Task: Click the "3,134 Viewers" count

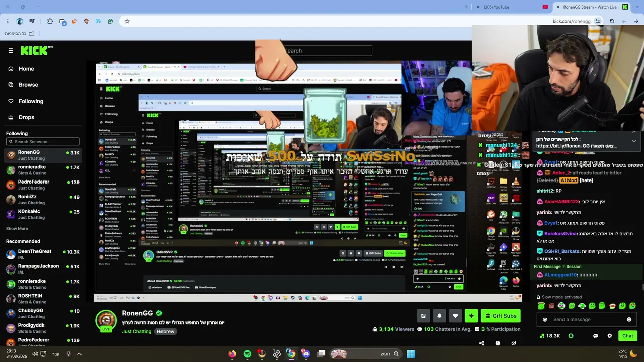Action: pos(393,329)
